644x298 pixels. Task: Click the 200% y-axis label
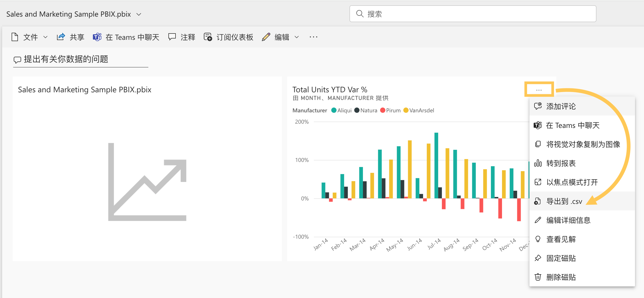click(x=302, y=122)
